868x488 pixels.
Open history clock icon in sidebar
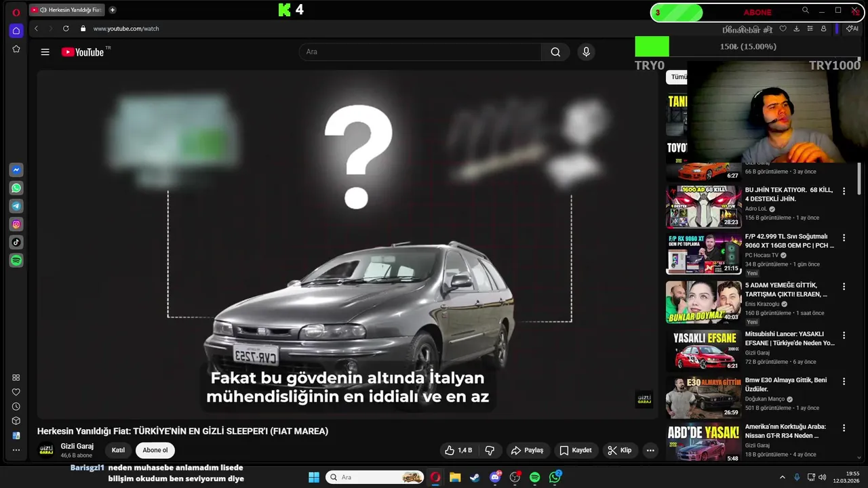(x=16, y=407)
